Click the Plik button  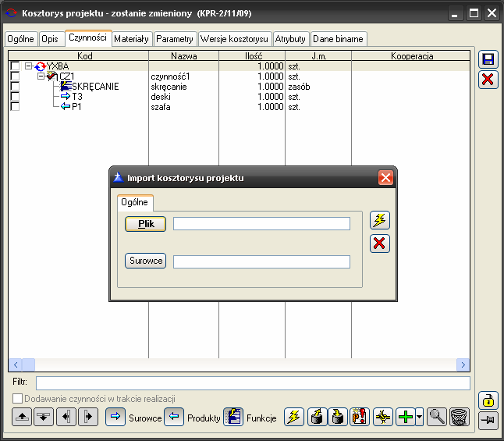click(x=146, y=224)
